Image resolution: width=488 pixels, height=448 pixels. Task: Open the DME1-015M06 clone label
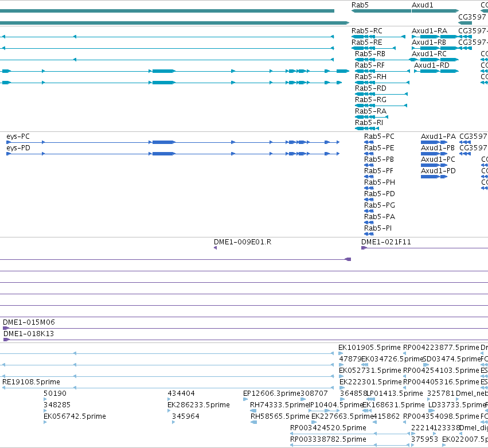tap(29, 322)
